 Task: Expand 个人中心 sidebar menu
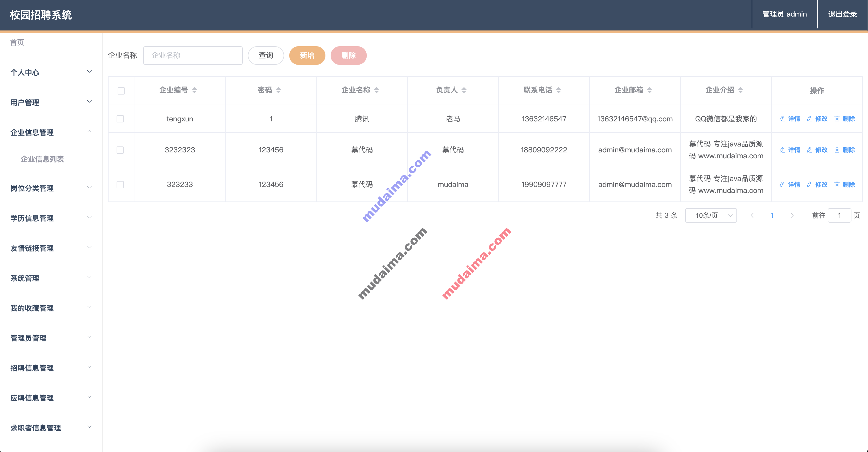(51, 72)
